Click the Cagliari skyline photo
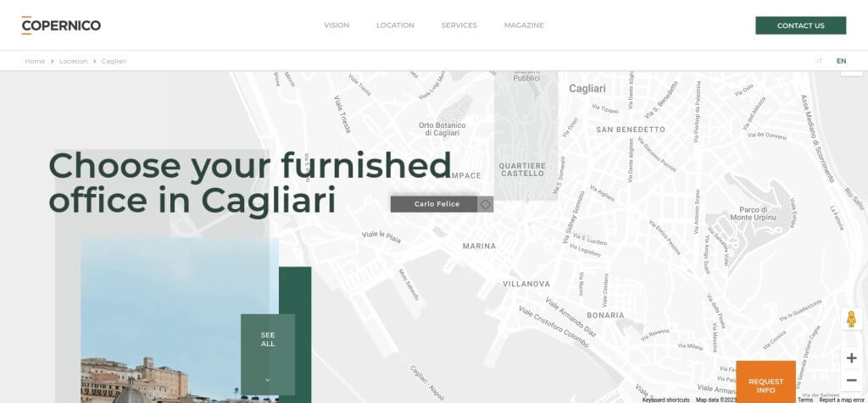868x403 pixels. (180, 321)
